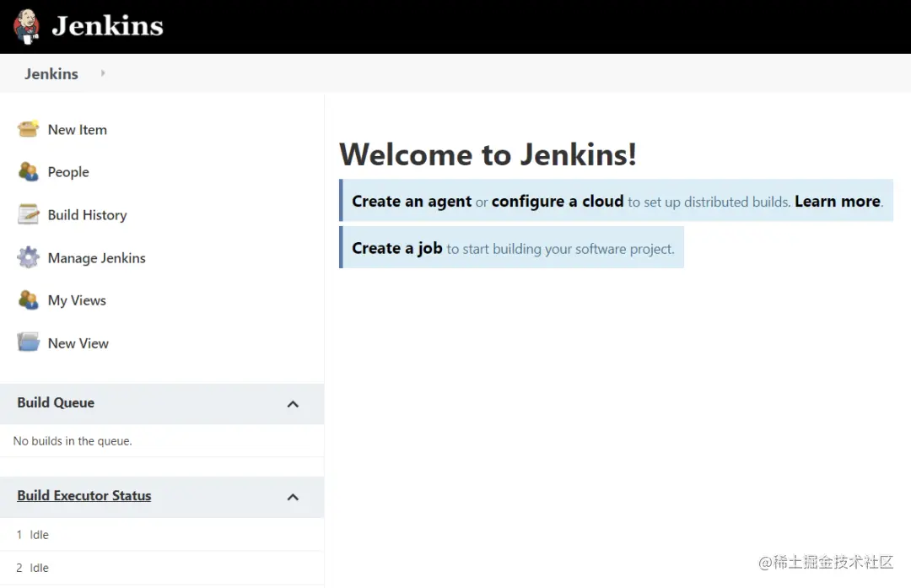Click the Jenkins butler logo icon
Screen dimensions: 911x588
coord(26,26)
